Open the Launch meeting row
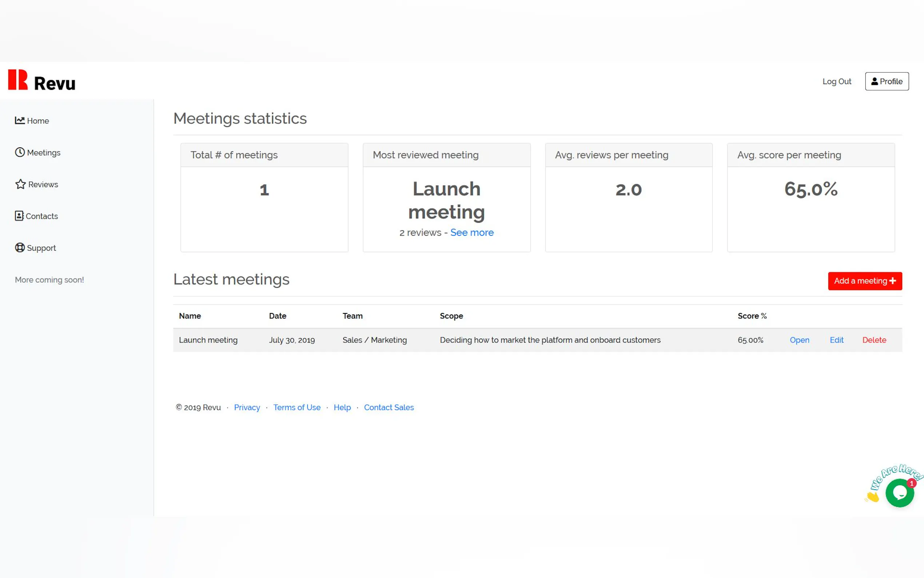 pos(799,340)
